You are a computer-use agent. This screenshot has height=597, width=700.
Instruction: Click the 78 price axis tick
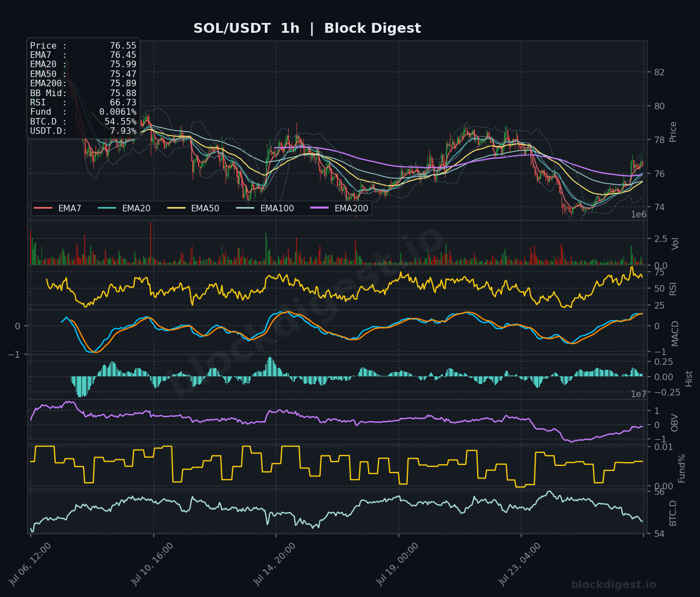pos(659,140)
